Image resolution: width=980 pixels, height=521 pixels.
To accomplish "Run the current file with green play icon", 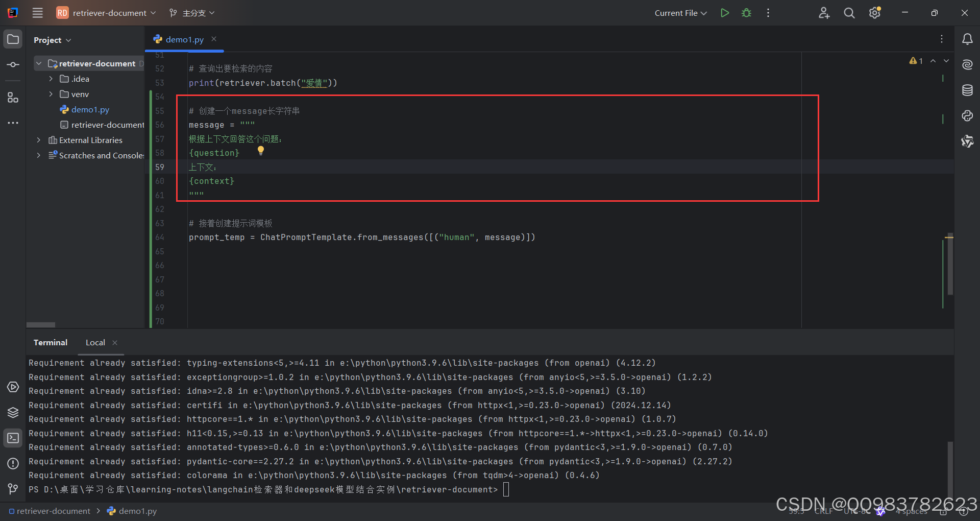I will (x=724, y=13).
